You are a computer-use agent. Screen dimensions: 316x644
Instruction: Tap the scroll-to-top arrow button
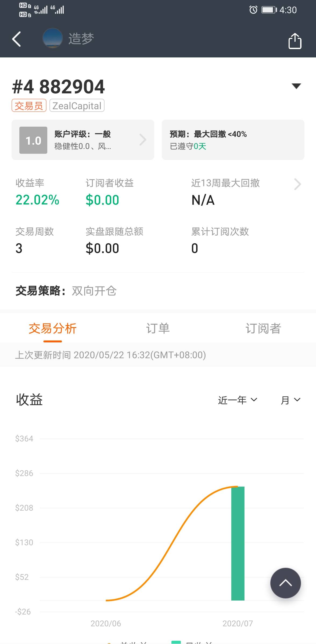[285, 583]
